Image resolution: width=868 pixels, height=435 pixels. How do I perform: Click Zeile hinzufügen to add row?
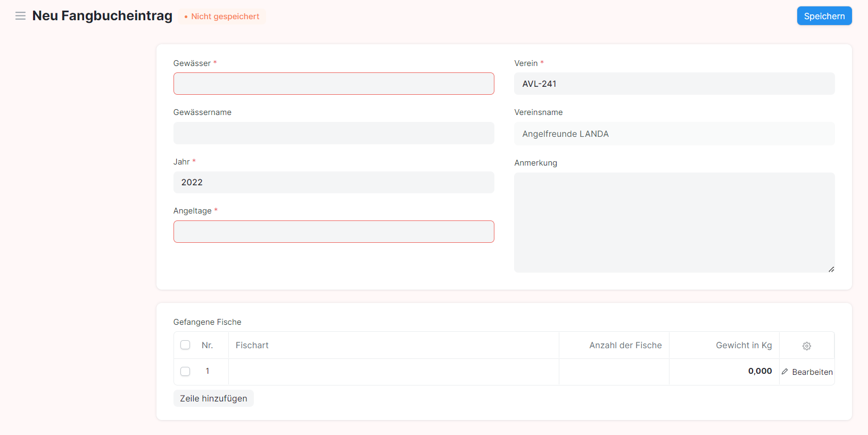(213, 398)
